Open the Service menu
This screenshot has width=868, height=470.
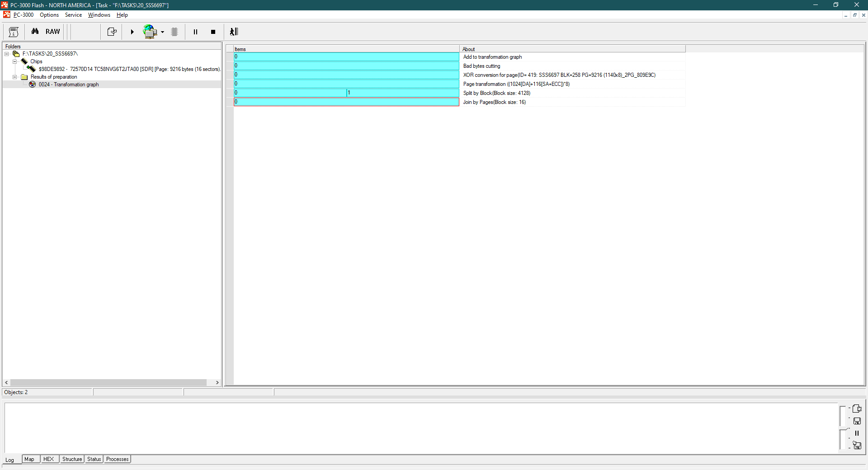[x=73, y=15]
